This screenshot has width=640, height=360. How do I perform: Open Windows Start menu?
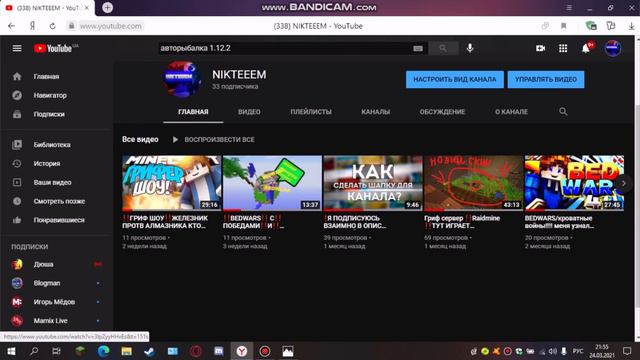tap(11, 351)
